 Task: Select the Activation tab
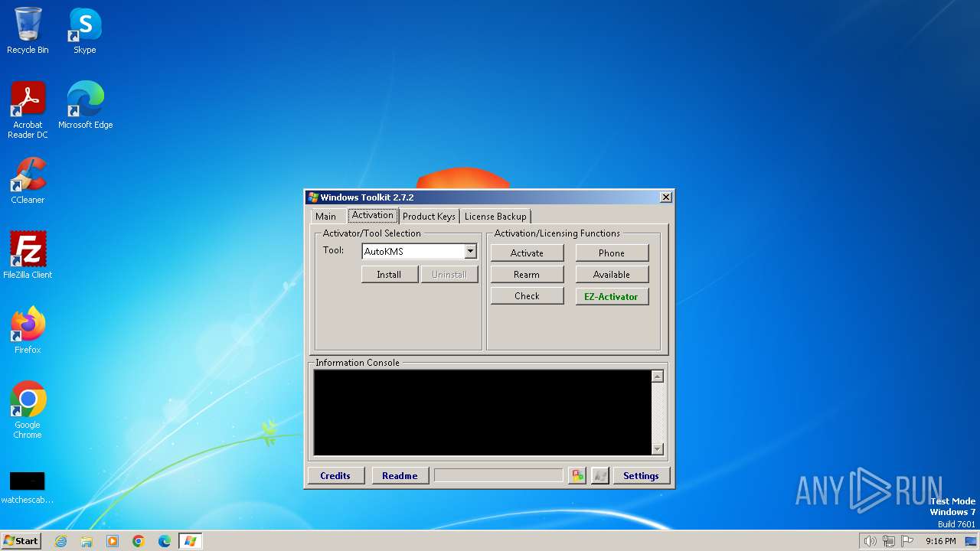pyautogui.click(x=373, y=216)
